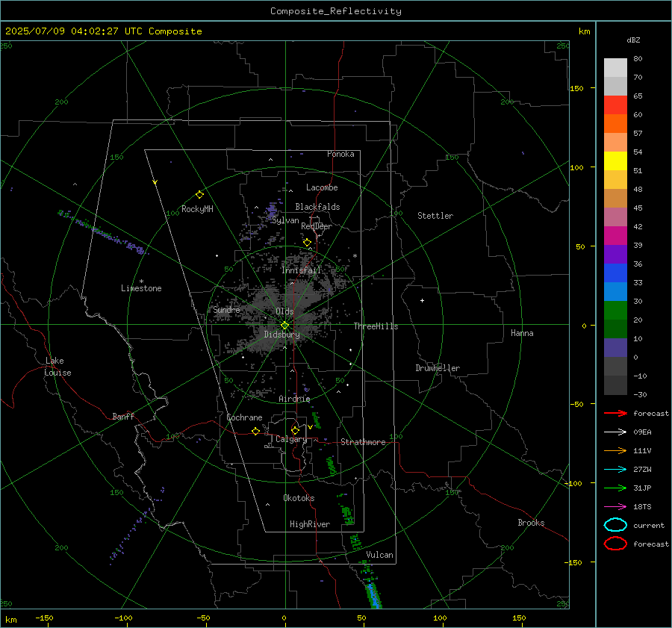Select the current legend label
Image resolution: width=672 pixels, height=628 pixels.
[x=649, y=526]
